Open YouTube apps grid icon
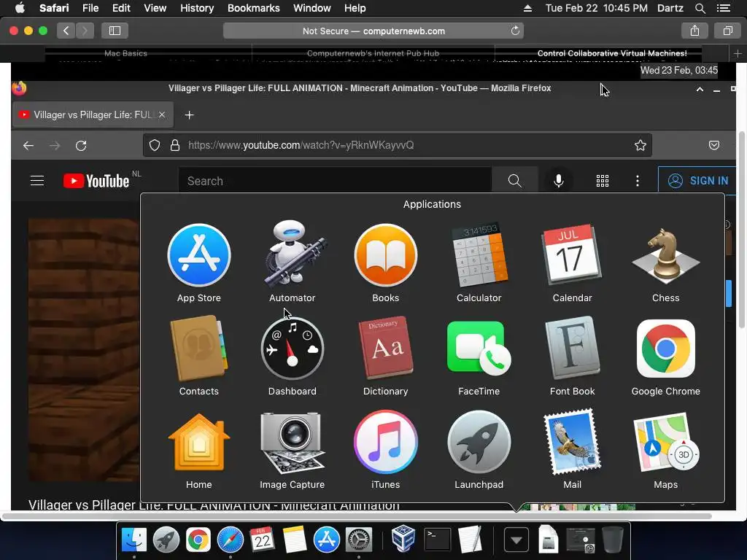The height and width of the screenshot is (560, 747). point(603,181)
